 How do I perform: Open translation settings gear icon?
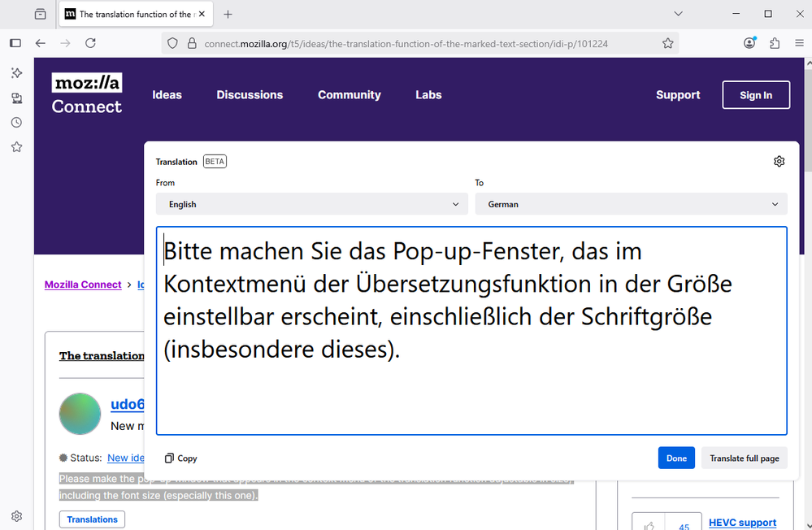tap(779, 162)
